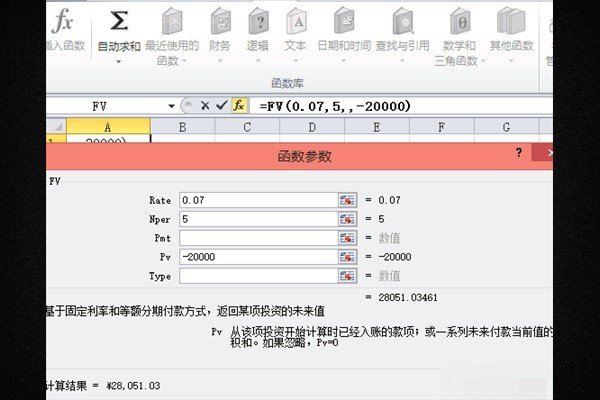
Task: Open the Date and Time (日期和时间) functions icon
Action: pos(344,22)
